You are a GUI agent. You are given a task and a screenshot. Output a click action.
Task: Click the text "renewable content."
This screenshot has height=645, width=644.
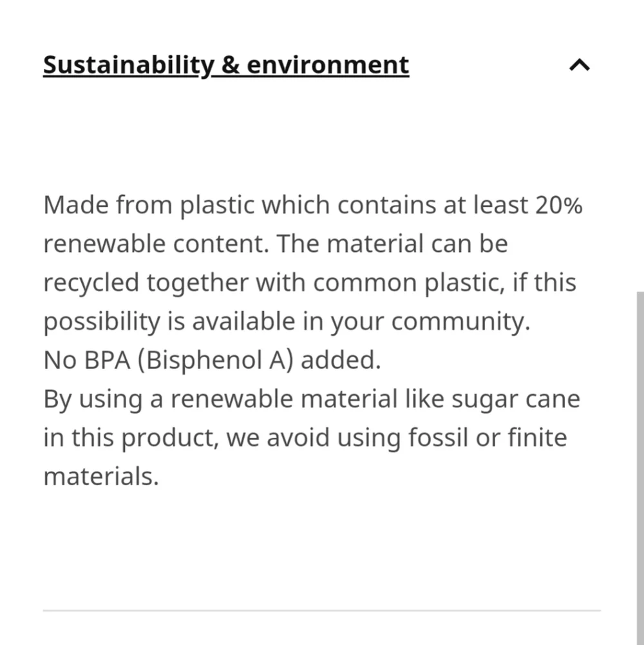tap(156, 243)
